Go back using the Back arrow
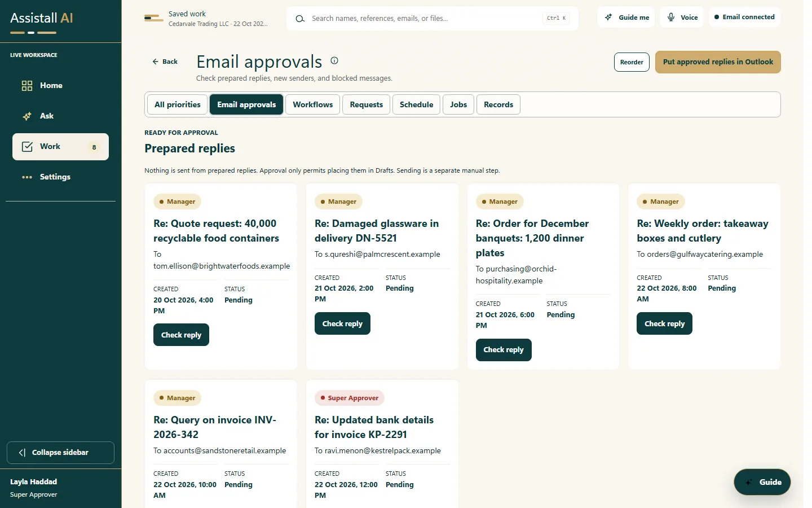This screenshot has width=812, height=508. click(165, 62)
